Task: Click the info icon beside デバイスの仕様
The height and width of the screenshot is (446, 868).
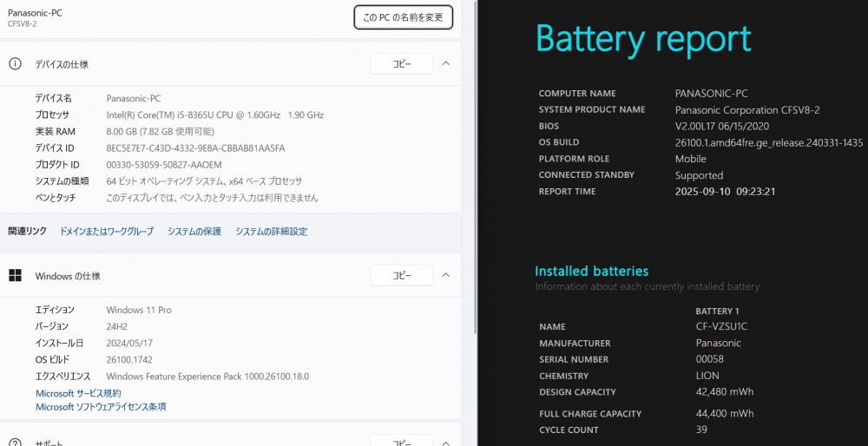Action: [x=15, y=64]
